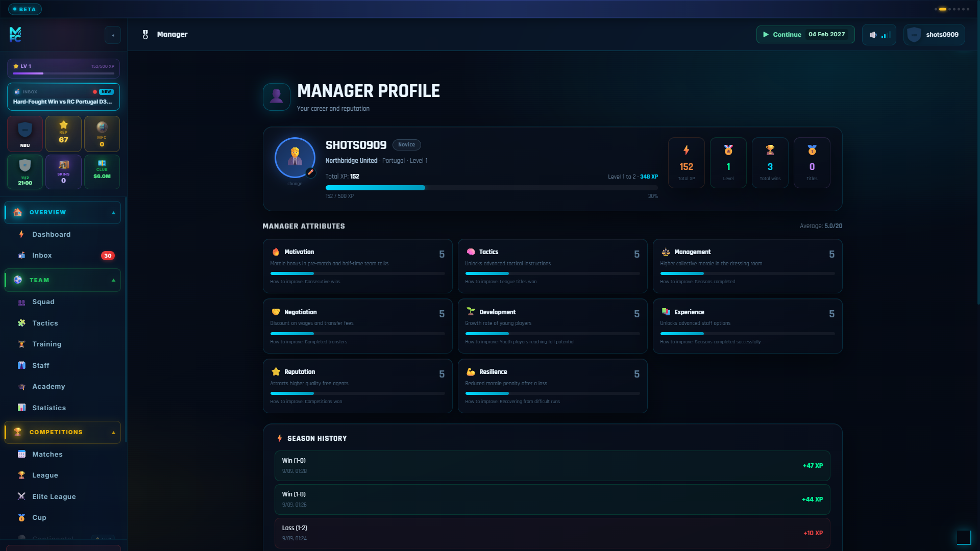Screen dimensions: 980x551
Task: Click the change link under avatar
Action: pyautogui.click(x=295, y=184)
